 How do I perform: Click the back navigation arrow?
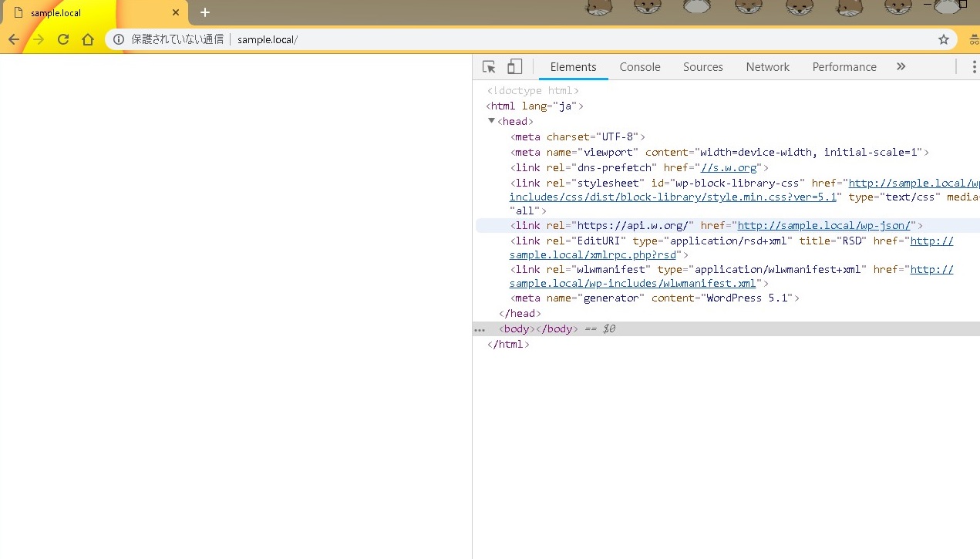point(13,39)
